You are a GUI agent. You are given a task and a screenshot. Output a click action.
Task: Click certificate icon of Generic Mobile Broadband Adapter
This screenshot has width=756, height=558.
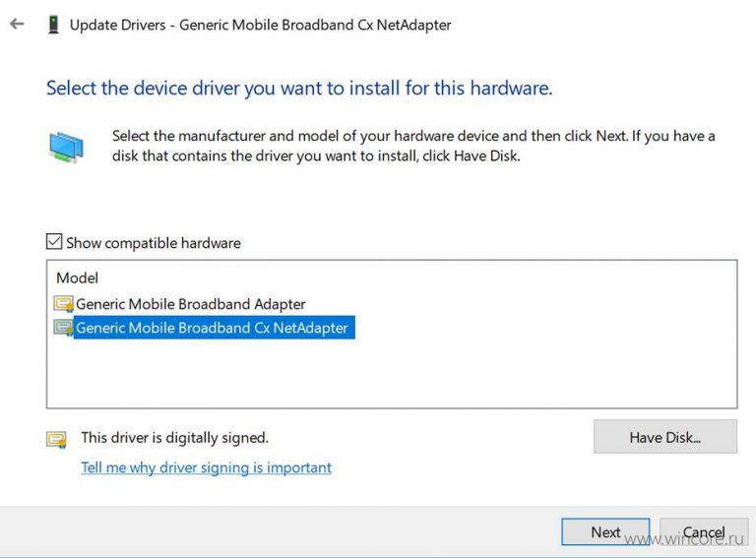point(63,304)
